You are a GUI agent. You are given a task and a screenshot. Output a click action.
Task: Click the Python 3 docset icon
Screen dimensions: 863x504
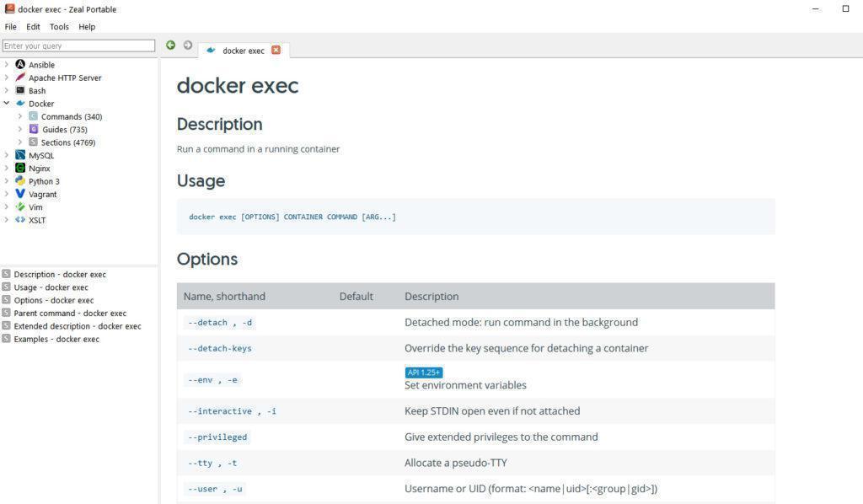coord(20,181)
